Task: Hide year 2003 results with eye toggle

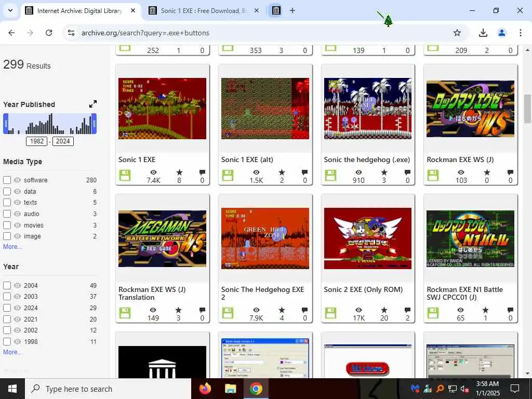Action: [17, 297]
